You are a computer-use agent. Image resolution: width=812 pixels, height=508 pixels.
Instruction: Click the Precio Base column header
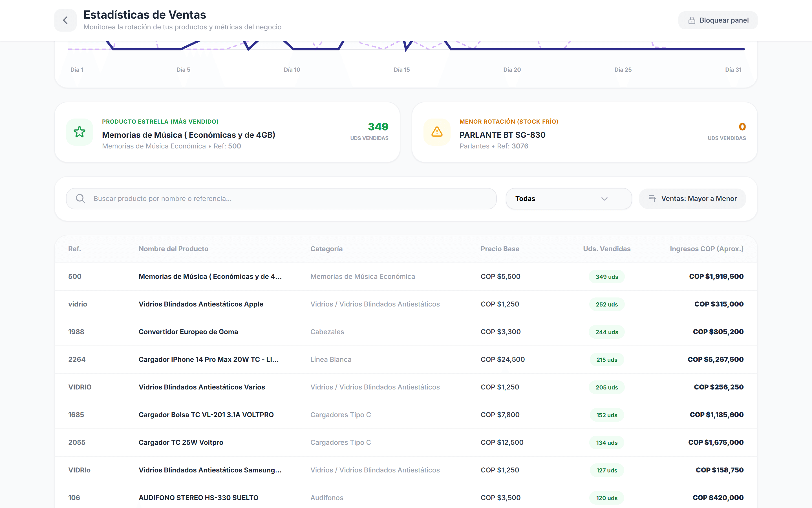click(500, 249)
